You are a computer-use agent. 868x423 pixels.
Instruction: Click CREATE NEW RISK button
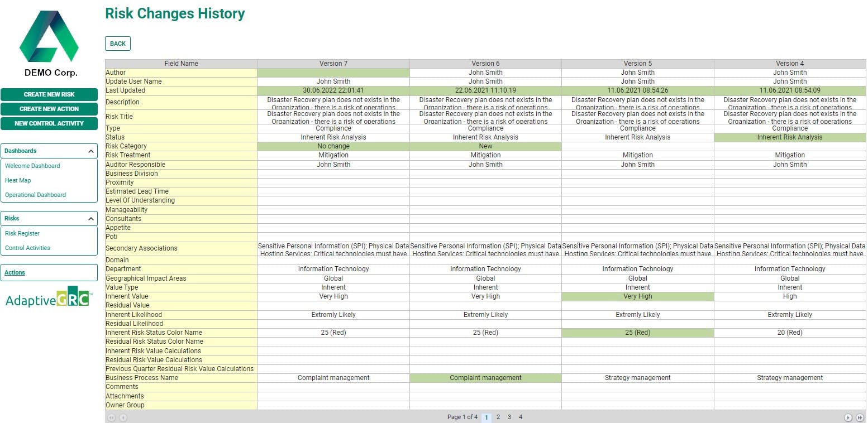[x=49, y=94]
